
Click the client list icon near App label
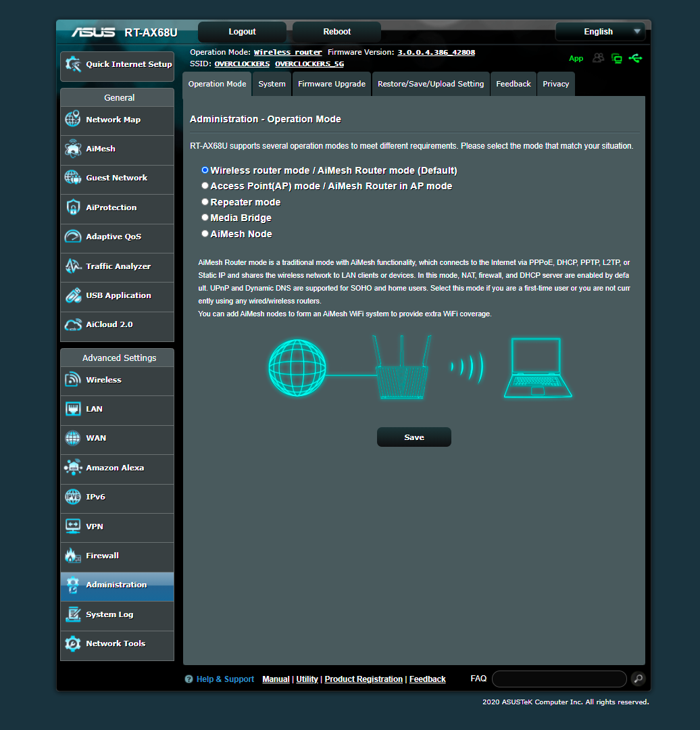pyautogui.click(x=598, y=59)
